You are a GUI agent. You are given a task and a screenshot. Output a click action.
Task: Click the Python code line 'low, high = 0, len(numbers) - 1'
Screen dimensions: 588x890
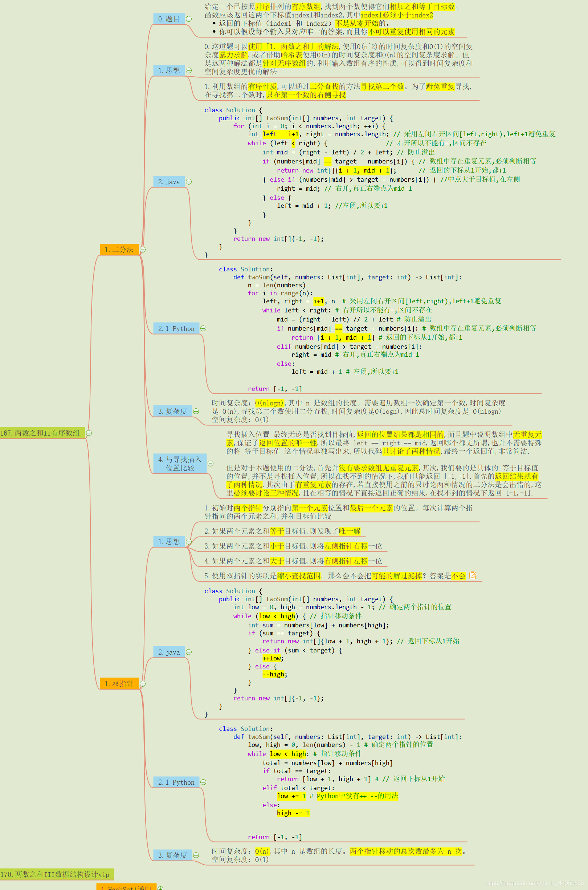[x=304, y=744]
